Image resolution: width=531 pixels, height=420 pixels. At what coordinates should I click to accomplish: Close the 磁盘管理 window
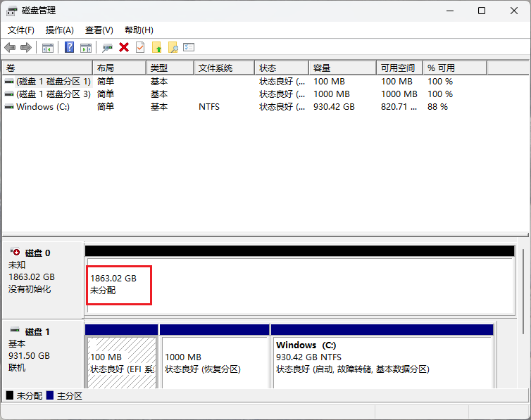[x=513, y=11]
